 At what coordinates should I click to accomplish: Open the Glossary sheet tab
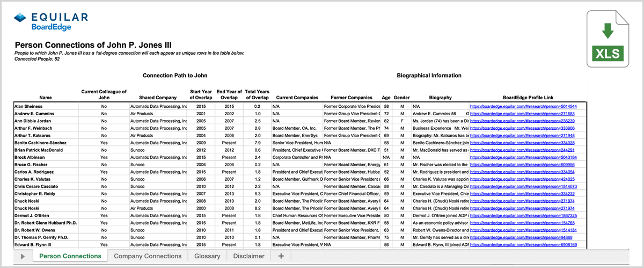pyautogui.click(x=207, y=256)
